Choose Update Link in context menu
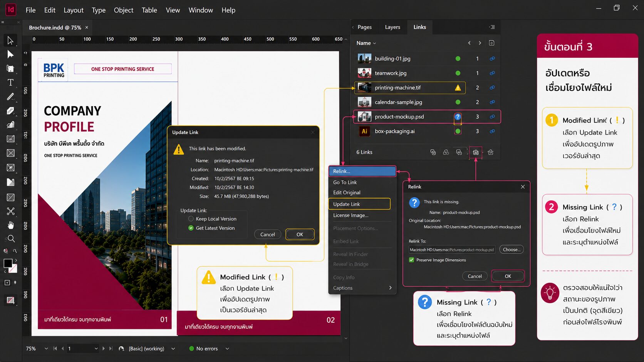This screenshot has height=362, width=644. pos(359,204)
